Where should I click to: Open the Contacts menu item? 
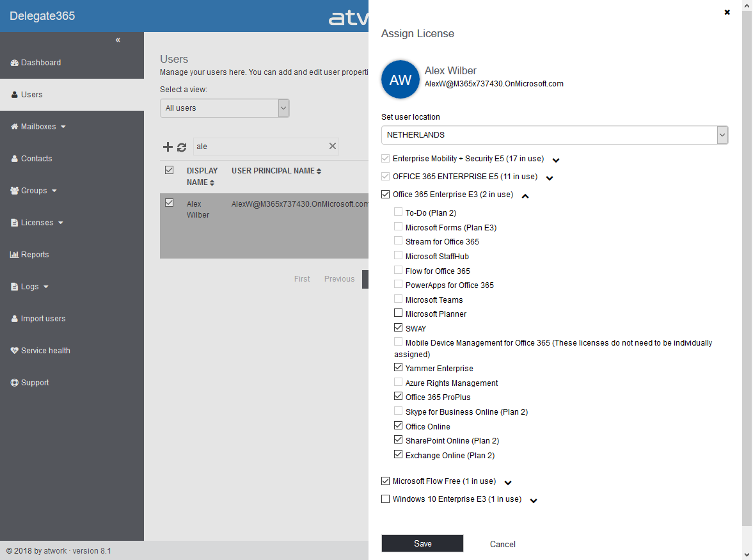tap(36, 159)
